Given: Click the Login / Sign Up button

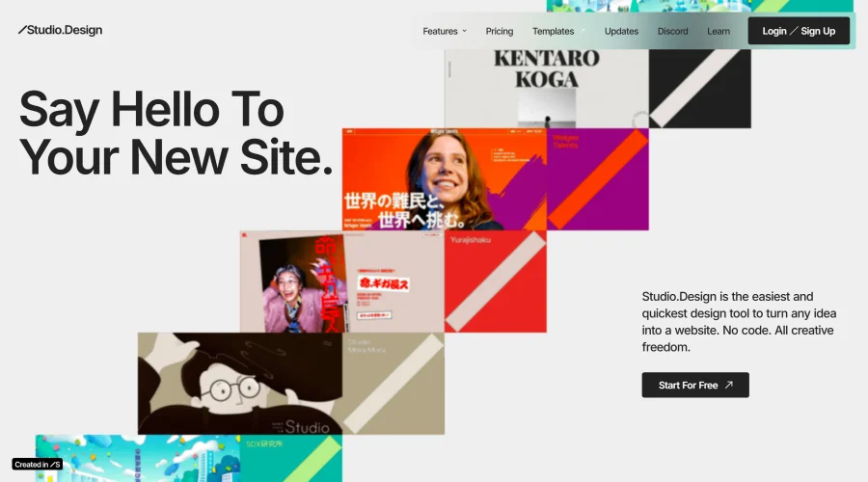Looking at the screenshot, I should [799, 31].
